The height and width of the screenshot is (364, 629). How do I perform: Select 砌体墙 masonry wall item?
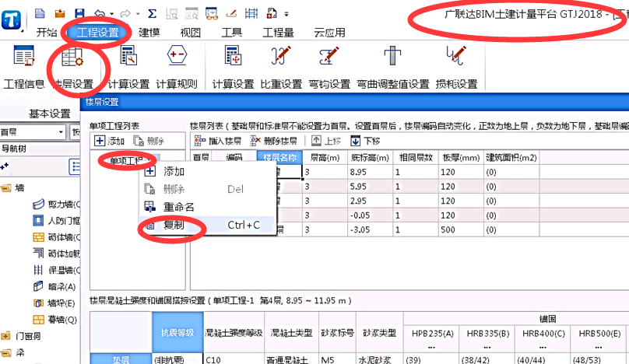[57, 237]
